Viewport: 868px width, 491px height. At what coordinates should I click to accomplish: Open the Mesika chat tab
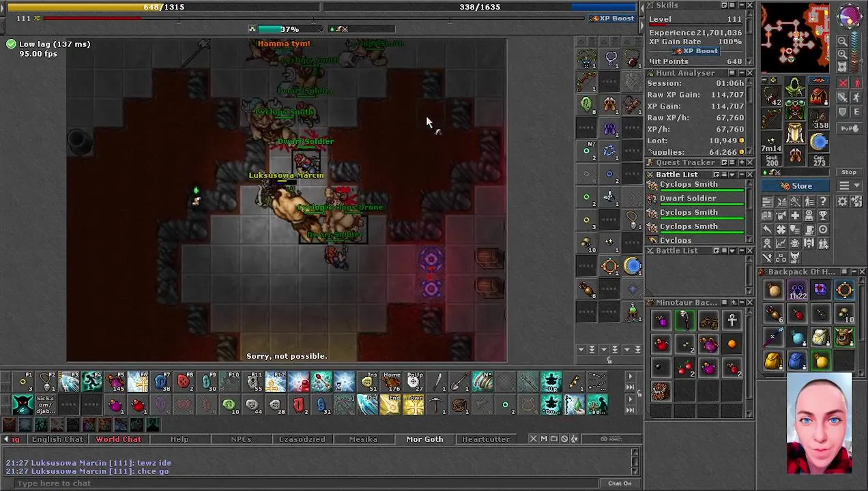363,439
